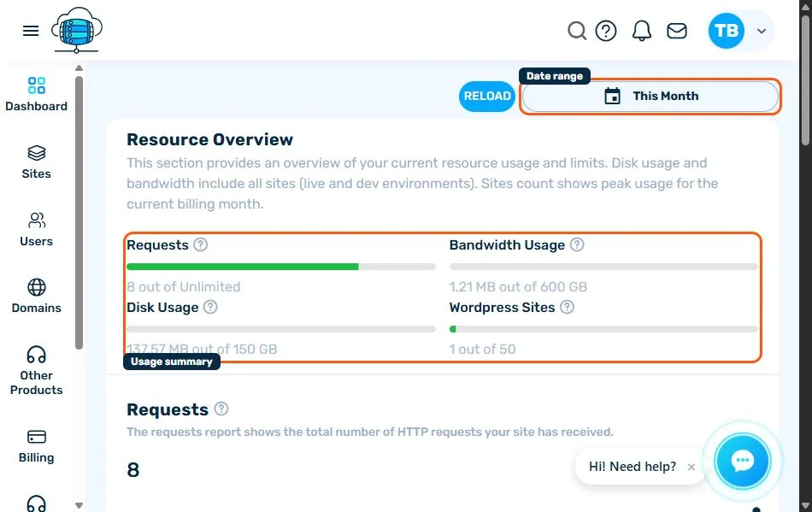The width and height of the screenshot is (812, 512).
Task: Click the Resource Overview heading
Action: (209, 140)
